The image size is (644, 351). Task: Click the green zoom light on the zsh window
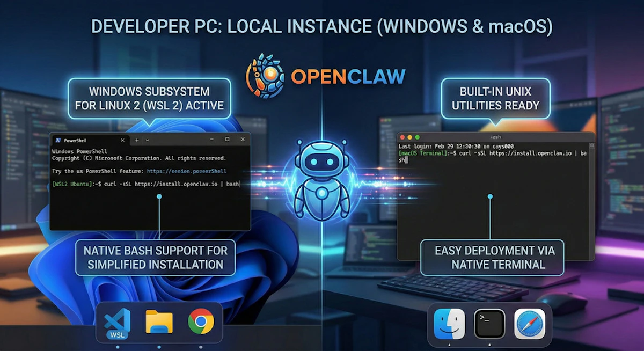[418, 137]
